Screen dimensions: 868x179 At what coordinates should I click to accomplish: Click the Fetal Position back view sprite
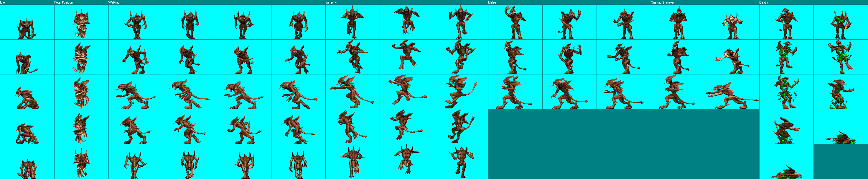tap(81, 163)
